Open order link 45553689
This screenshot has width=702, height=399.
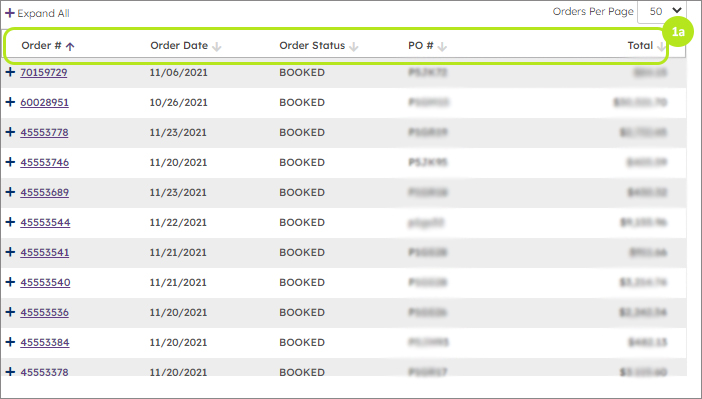(45, 193)
